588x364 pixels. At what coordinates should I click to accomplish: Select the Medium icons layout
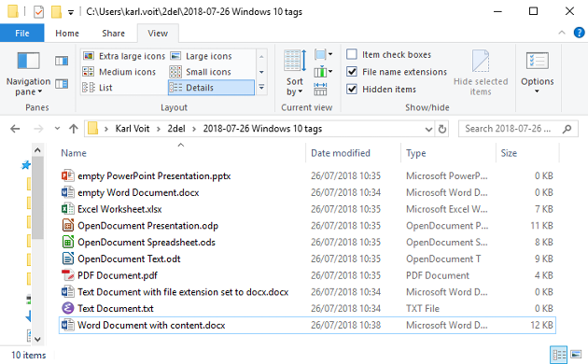pos(119,72)
